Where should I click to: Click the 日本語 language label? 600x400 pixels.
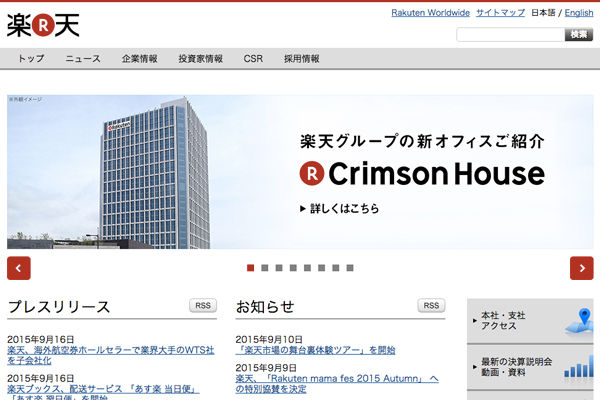(x=543, y=13)
